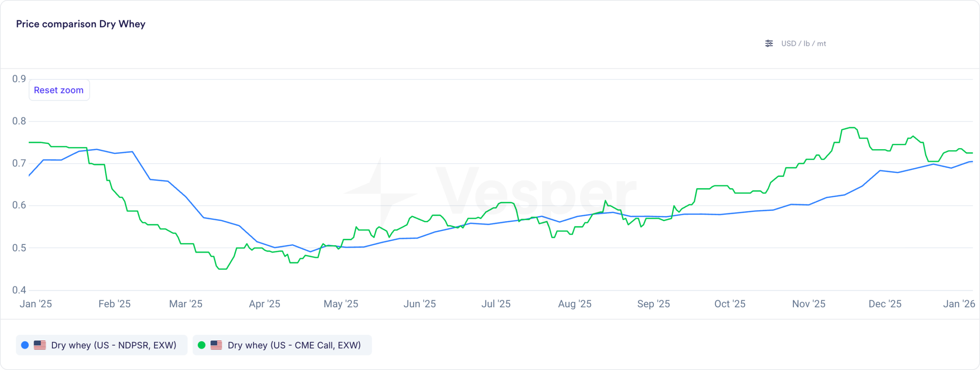Click the green CME Call color dot

pos(201,345)
